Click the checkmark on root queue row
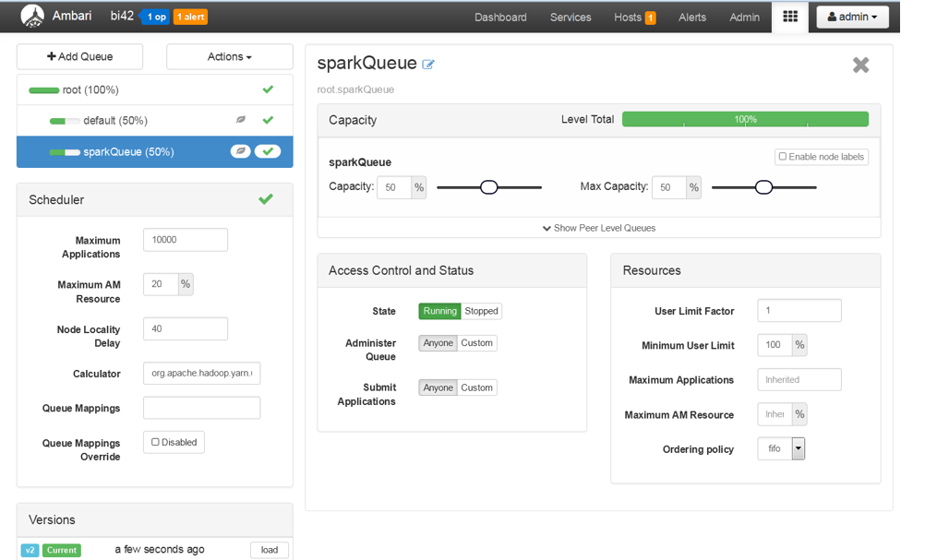The height and width of the screenshot is (560, 925). pos(268,89)
